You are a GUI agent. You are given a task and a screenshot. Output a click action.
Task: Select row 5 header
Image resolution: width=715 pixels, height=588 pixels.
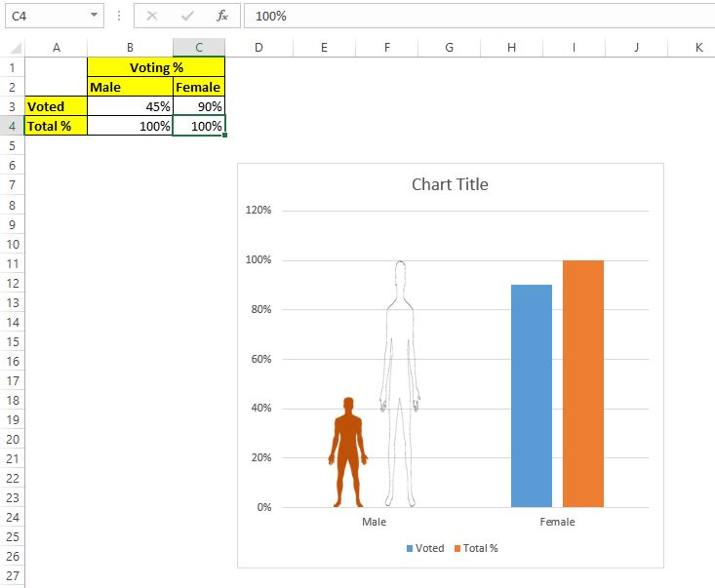[x=13, y=146]
